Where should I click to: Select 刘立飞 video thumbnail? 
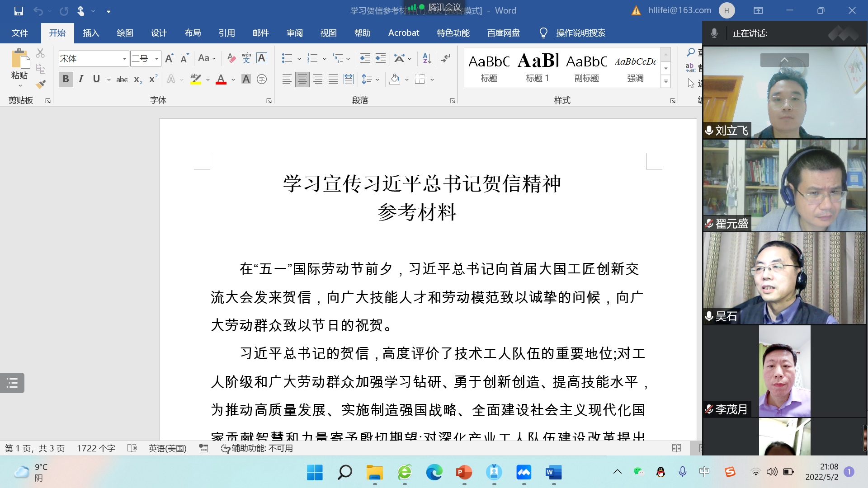point(784,92)
